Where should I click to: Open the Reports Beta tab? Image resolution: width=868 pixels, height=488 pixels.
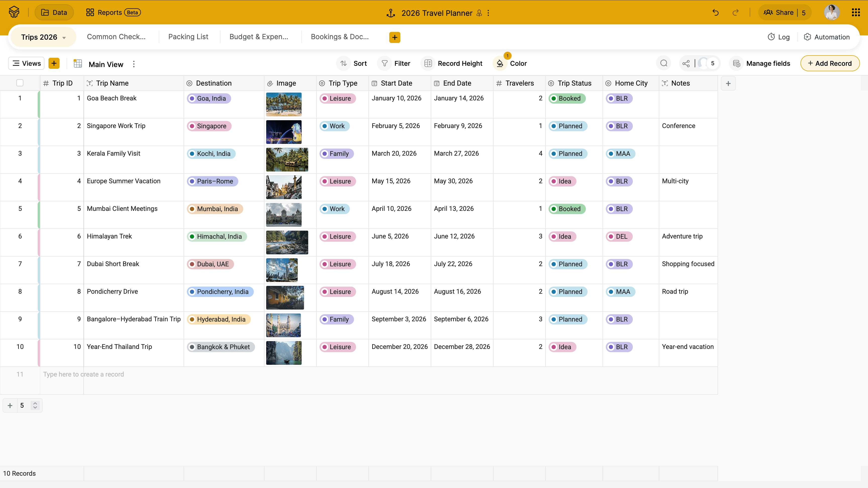pos(113,13)
